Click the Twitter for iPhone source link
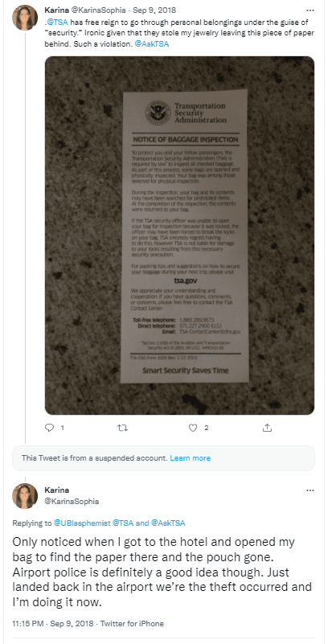Image resolution: width=332 pixels, height=644 pixels. tap(132, 623)
